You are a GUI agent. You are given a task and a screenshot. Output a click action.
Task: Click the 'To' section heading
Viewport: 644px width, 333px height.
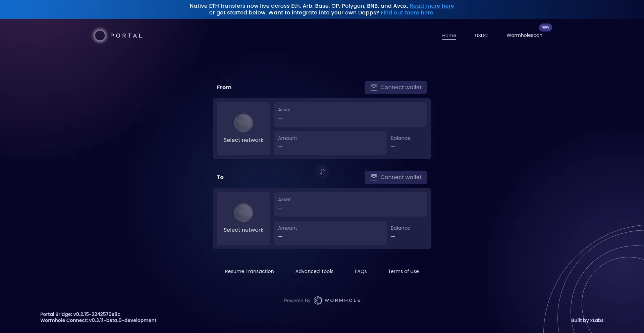tap(220, 177)
